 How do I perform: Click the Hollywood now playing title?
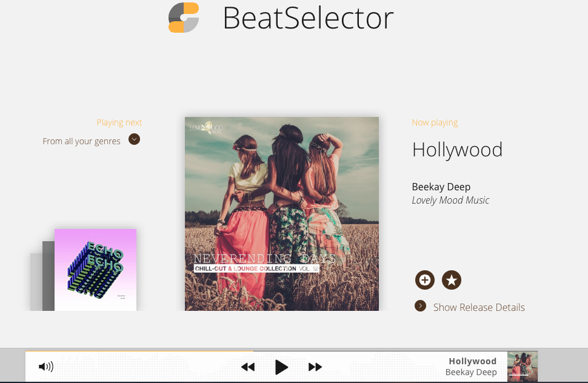(457, 150)
